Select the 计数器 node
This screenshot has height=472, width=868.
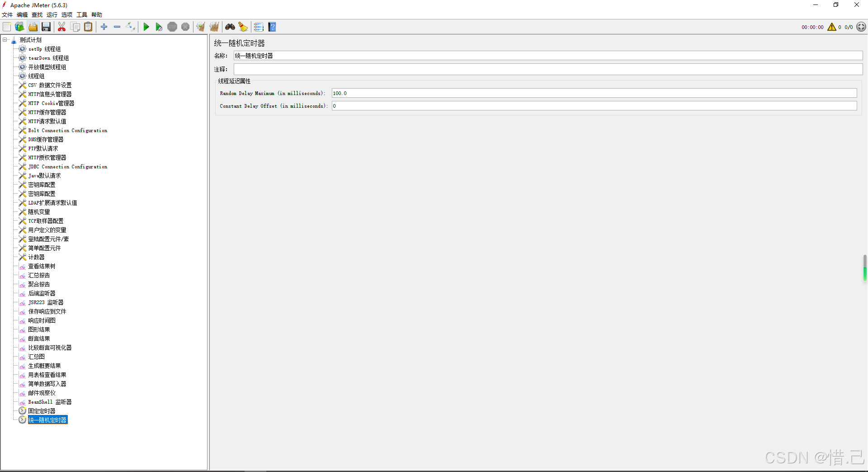tap(36, 257)
